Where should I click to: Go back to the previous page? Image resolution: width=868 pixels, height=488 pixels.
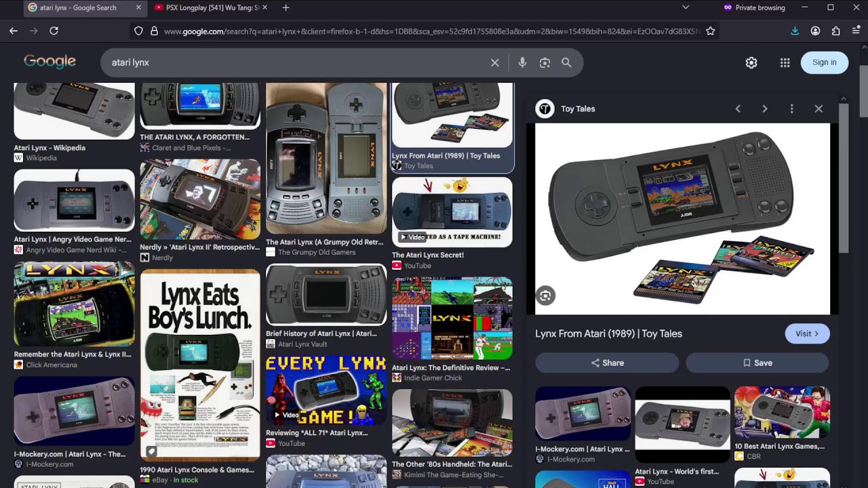(x=14, y=30)
